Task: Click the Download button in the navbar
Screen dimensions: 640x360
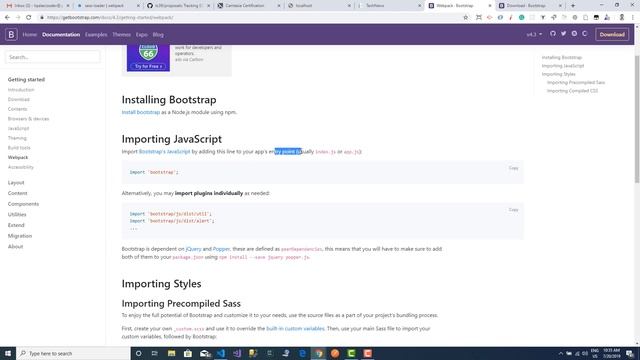Action: (612, 35)
